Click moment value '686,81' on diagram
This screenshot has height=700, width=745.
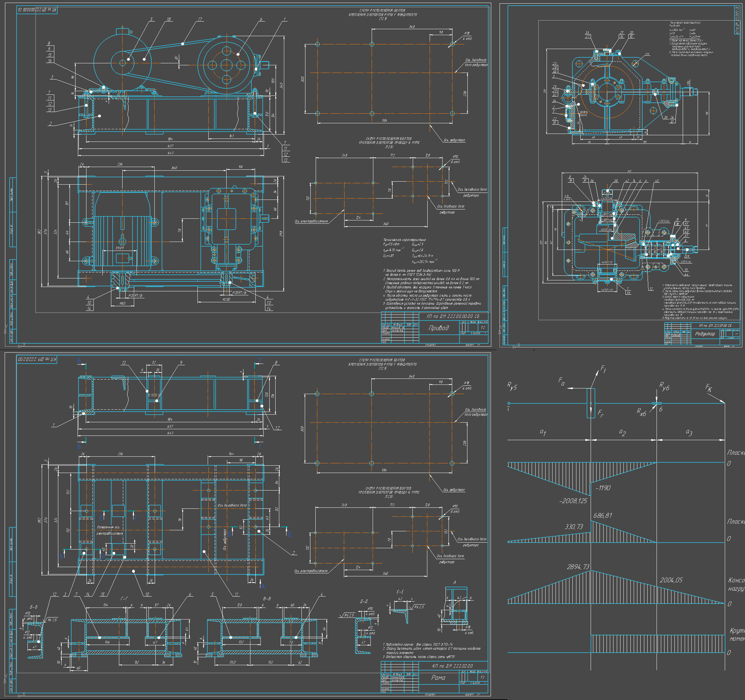pos(603,515)
